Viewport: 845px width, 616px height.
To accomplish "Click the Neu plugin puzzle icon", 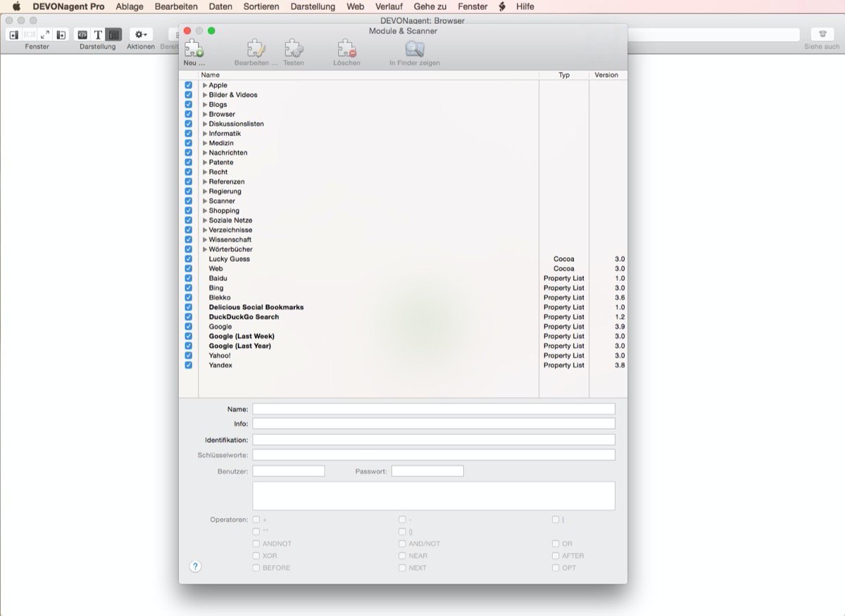I will tap(194, 49).
